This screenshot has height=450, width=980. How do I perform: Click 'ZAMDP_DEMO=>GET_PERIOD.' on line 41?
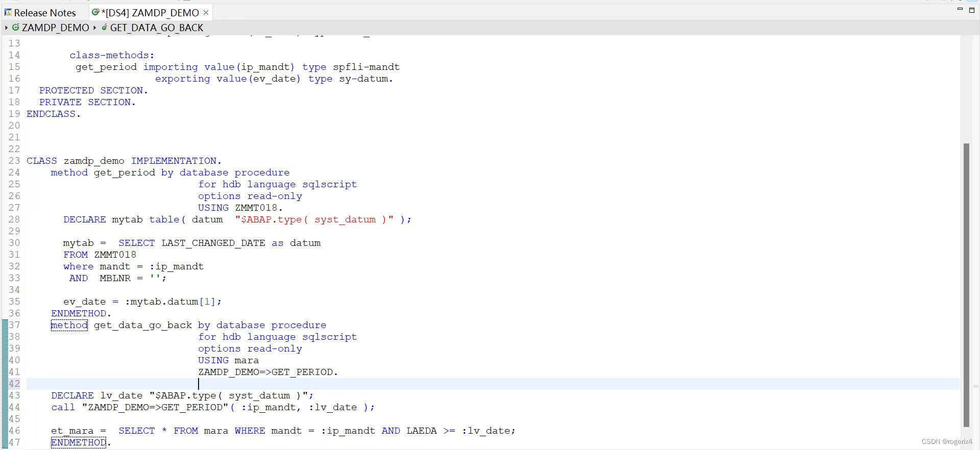[x=268, y=372]
